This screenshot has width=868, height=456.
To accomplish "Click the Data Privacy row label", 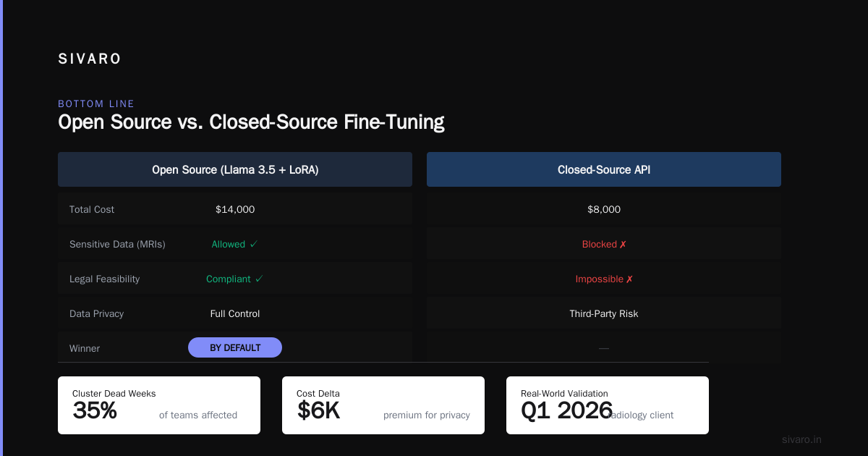I will click(x=96, y=313).
